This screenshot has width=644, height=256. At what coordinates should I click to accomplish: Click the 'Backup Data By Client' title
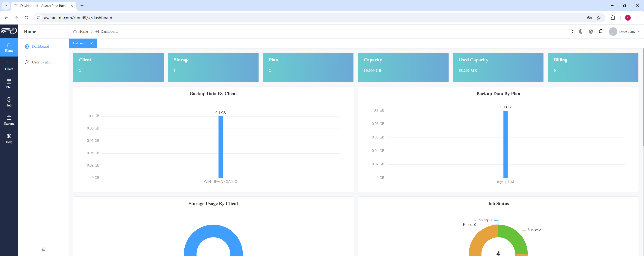(213, 94)
